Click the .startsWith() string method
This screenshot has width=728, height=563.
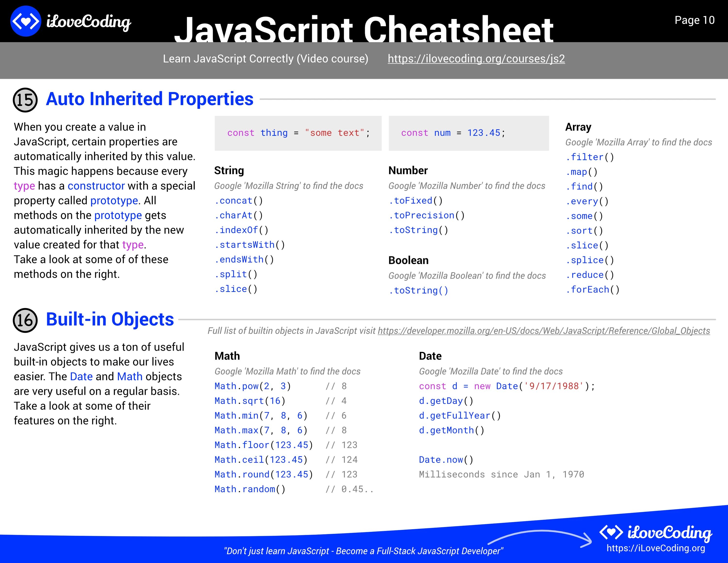point(250,245)
